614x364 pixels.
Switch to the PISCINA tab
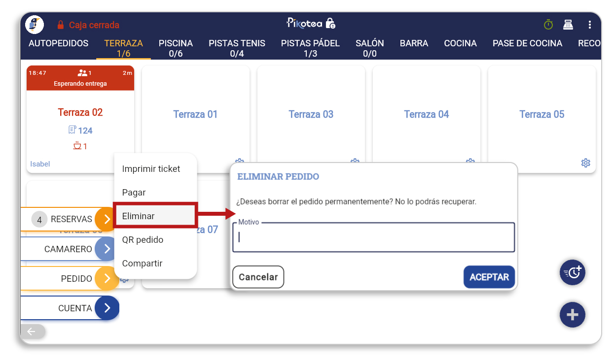[176, 48]
